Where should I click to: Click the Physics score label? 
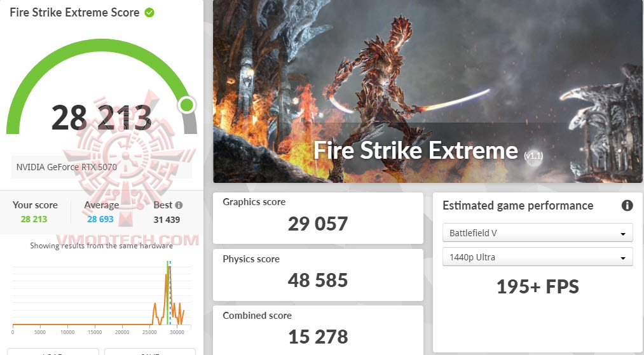tap(251, 259)
